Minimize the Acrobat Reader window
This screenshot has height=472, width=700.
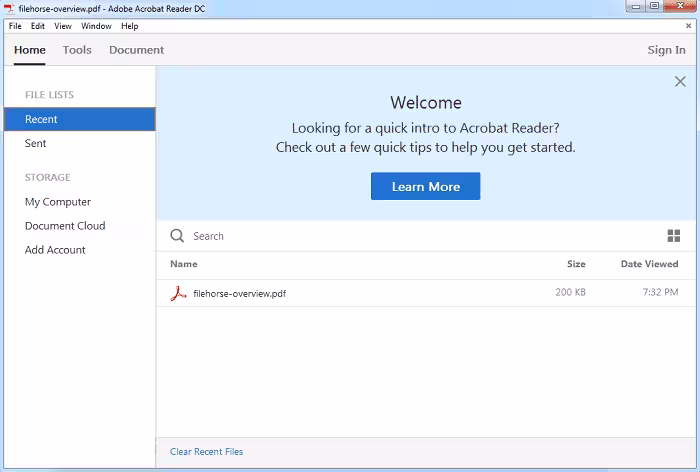click(x=636, y=6)
